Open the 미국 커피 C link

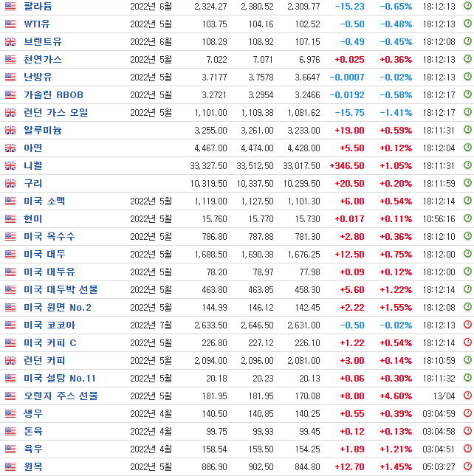[50, 342]
